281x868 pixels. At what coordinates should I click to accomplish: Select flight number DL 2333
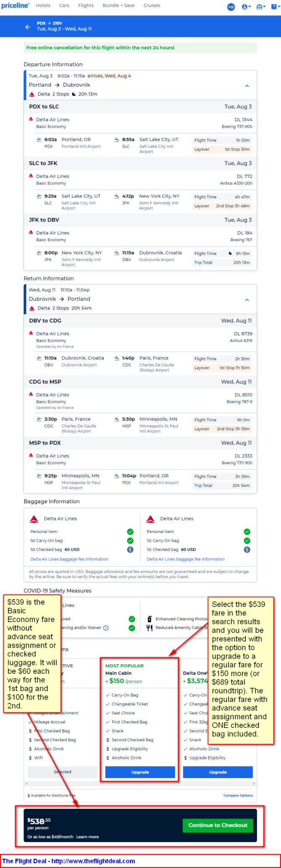pyautogui.click(x=243, y=456)
